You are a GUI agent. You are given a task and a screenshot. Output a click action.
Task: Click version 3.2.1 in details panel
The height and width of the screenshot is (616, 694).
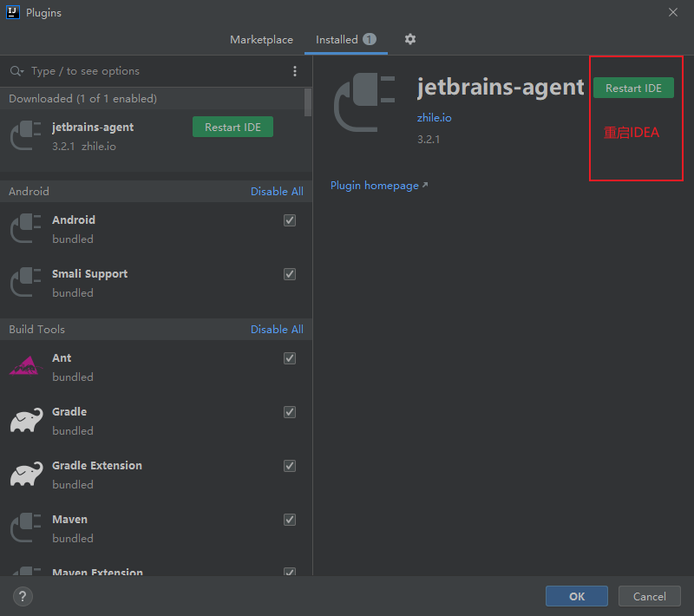click(x=429, y=140)
